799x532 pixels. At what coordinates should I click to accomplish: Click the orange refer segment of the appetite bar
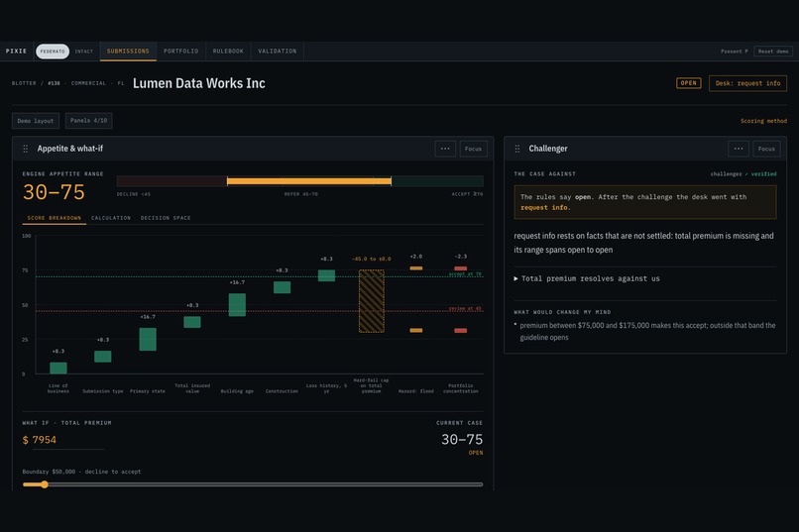tap(309, 180)
